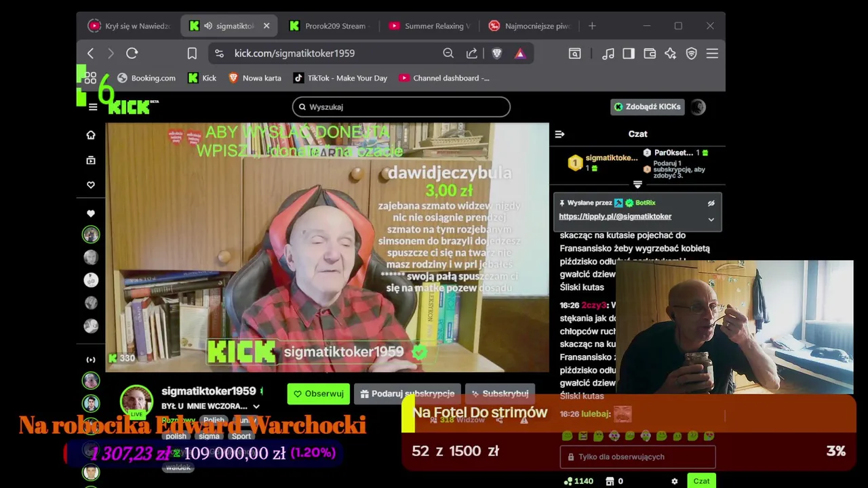
Task: Click the Podaruj subskrypcje button
Action: (407, 394)
